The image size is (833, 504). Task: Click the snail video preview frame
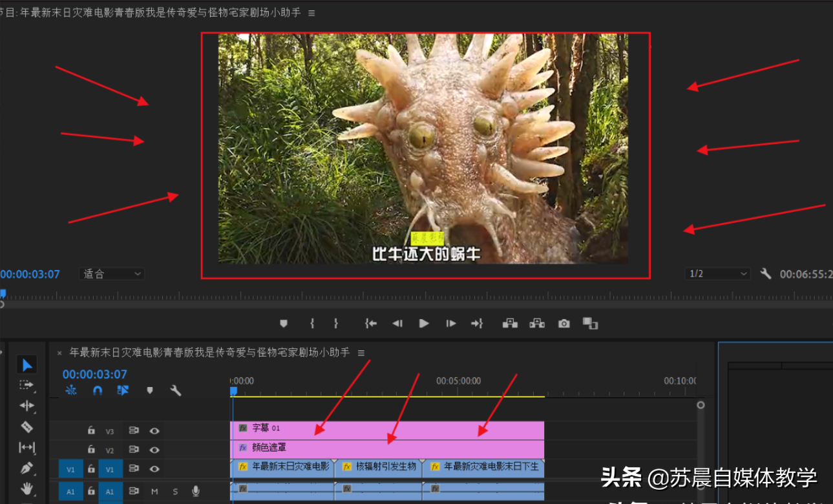tap(423, 149)
